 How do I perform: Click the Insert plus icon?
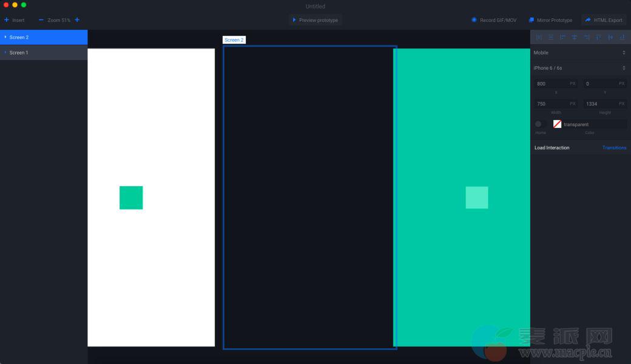coord(7,20)
